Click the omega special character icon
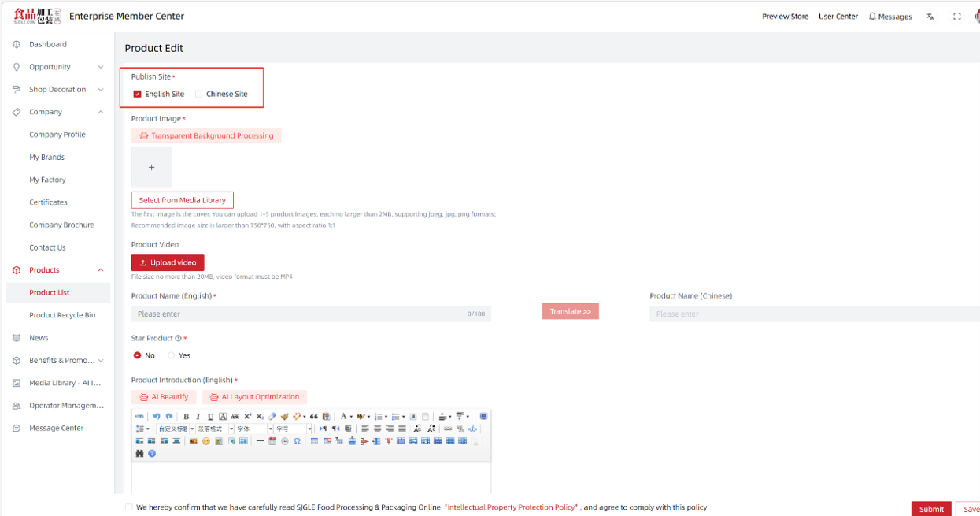 [x=297, y=441]
